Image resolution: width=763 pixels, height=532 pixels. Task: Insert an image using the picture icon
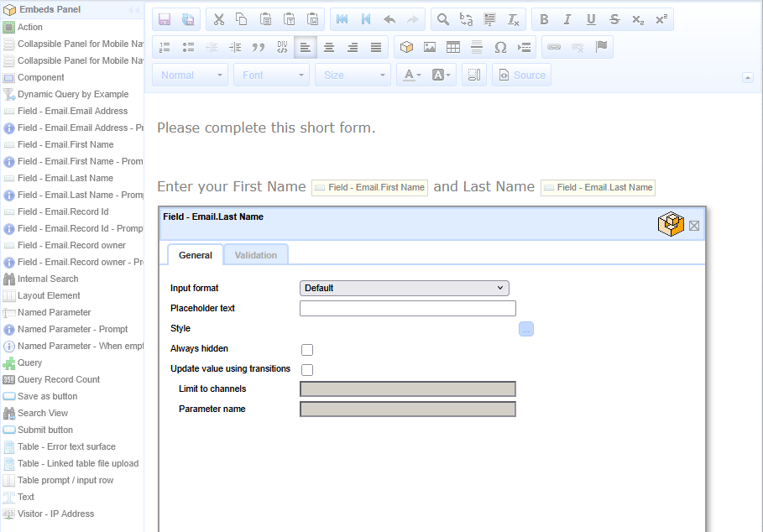[x=430, y=47]
